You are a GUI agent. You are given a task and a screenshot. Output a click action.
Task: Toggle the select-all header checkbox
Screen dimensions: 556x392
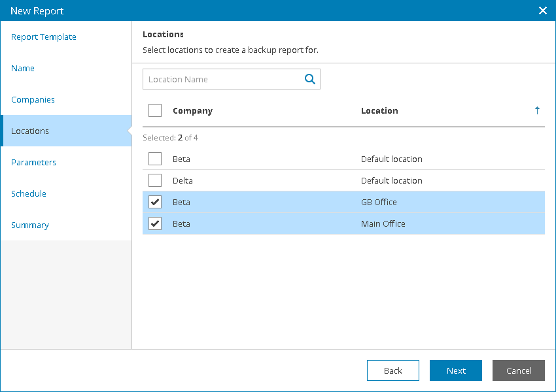coord(155,110)
